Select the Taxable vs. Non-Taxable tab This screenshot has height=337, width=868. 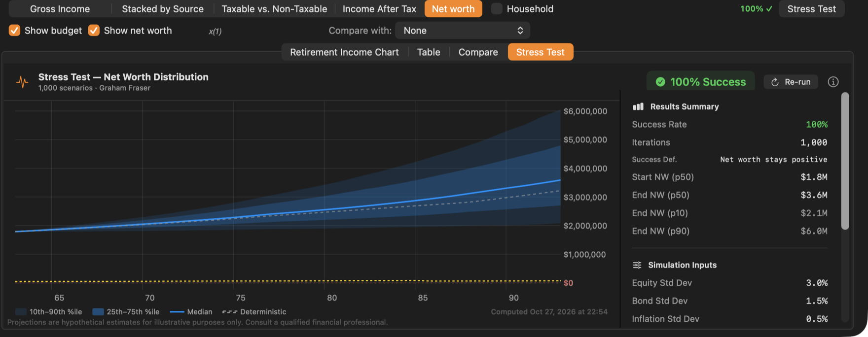click(274, 9)
